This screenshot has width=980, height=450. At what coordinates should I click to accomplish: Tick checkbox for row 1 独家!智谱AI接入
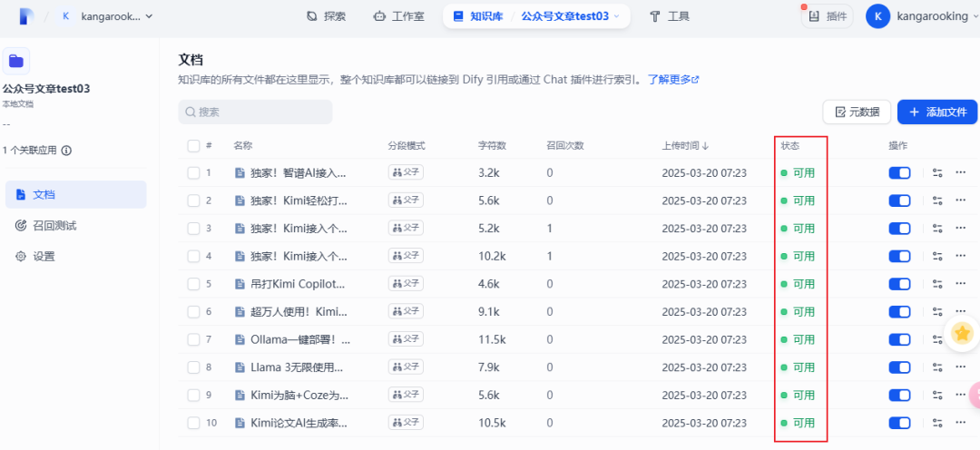pyautogui.click(x=194, y=173)
